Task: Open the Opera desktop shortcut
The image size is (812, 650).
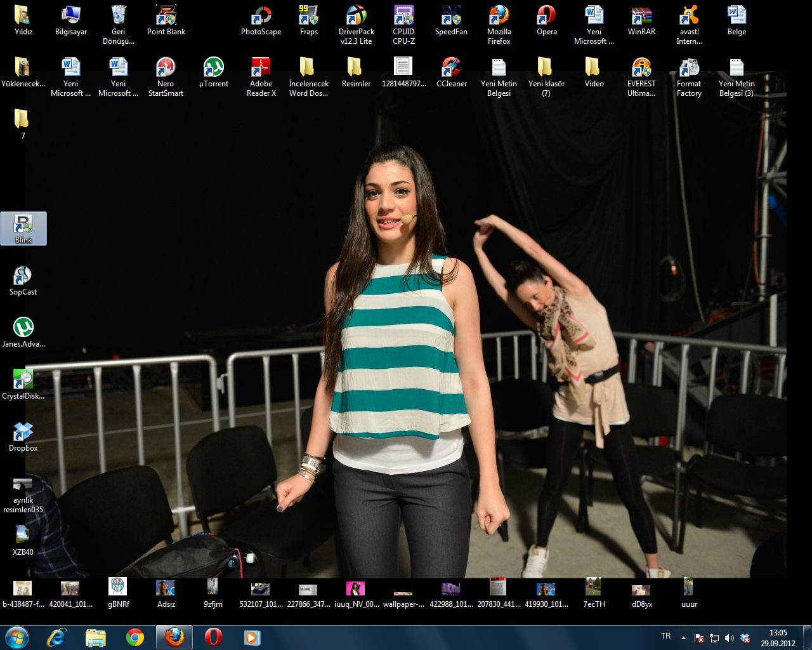Action: [546, 20]
